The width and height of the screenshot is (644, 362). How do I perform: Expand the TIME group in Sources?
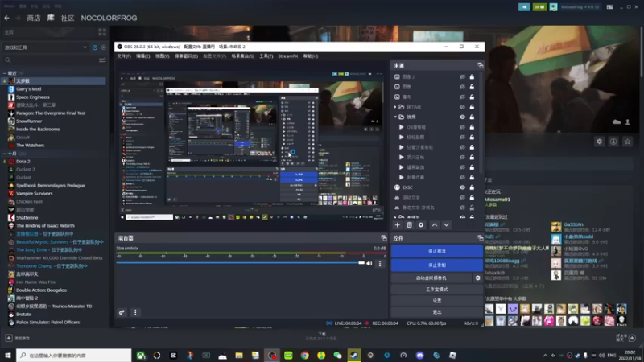395,107
